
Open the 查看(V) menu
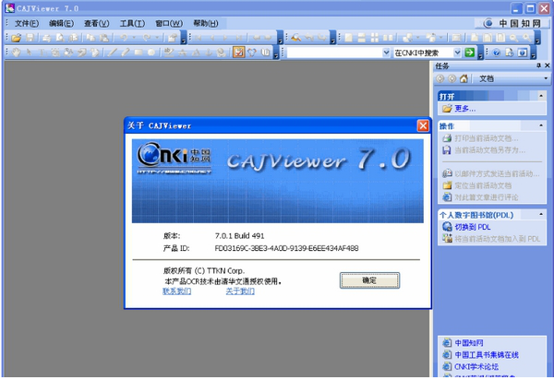tap(96, 24)
